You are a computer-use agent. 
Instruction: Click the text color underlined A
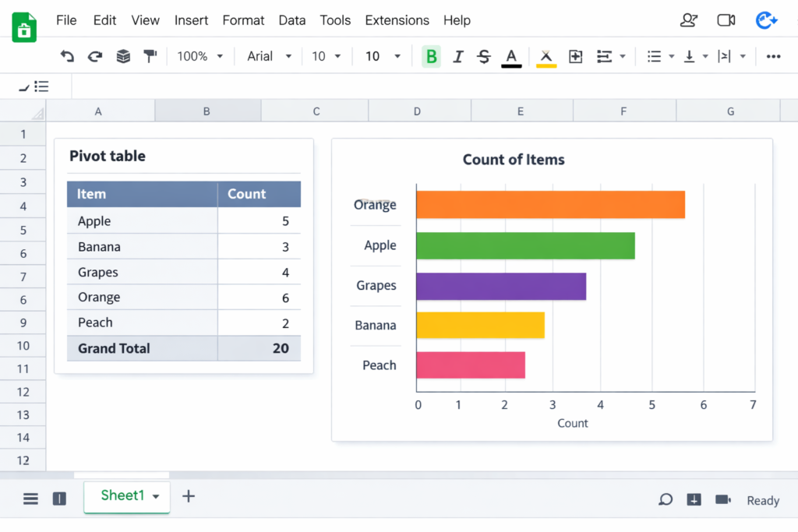click(x=511, y=56)
